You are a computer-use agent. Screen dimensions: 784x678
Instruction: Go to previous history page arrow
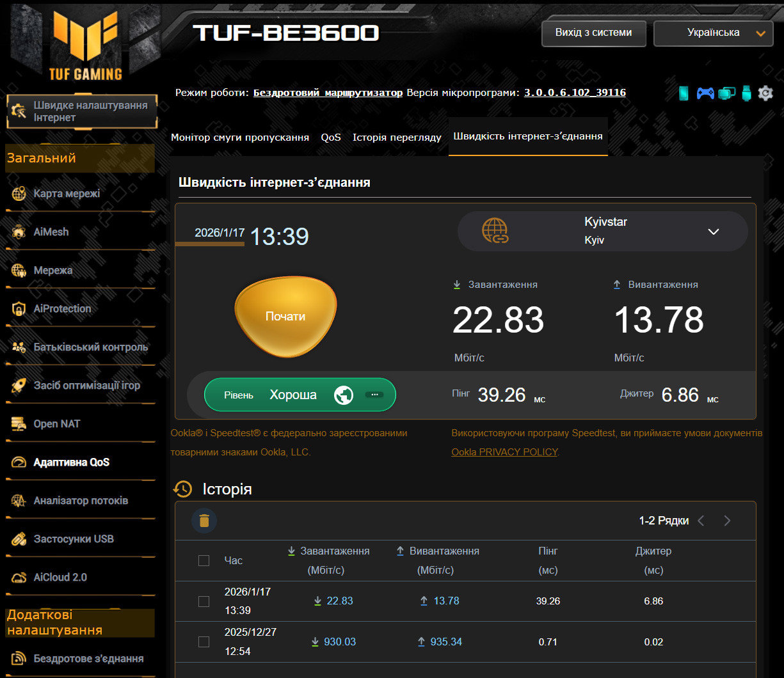coord(701,521)
